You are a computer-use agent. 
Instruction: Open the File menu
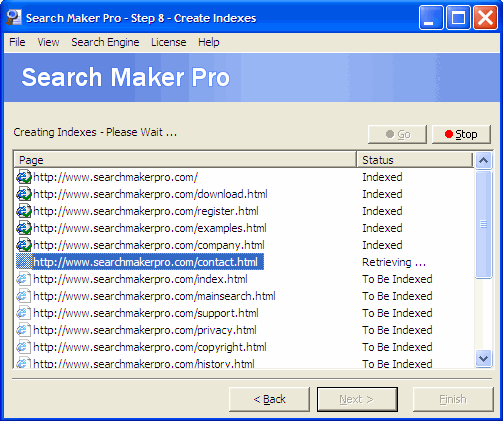coord(17,42)
